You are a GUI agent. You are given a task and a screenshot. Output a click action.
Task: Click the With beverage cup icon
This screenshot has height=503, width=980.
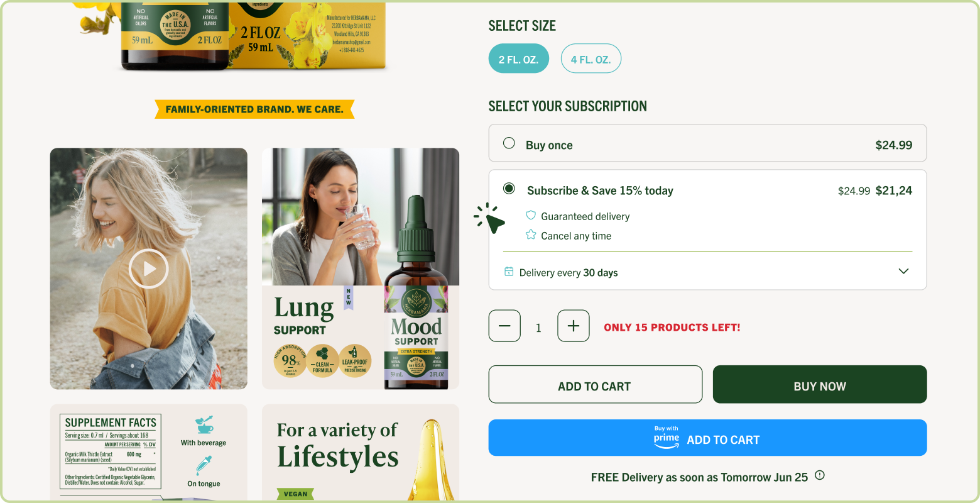(204, 425)
